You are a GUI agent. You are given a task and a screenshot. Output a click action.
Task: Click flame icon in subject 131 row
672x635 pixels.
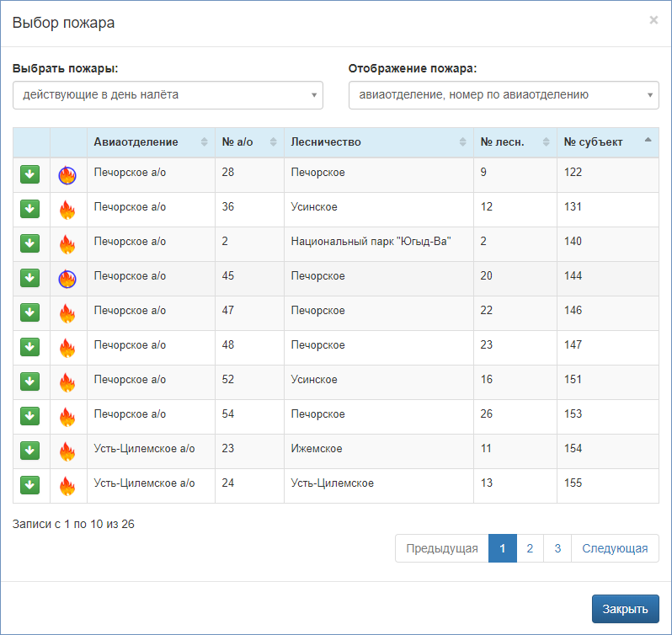tap(67, 210)
